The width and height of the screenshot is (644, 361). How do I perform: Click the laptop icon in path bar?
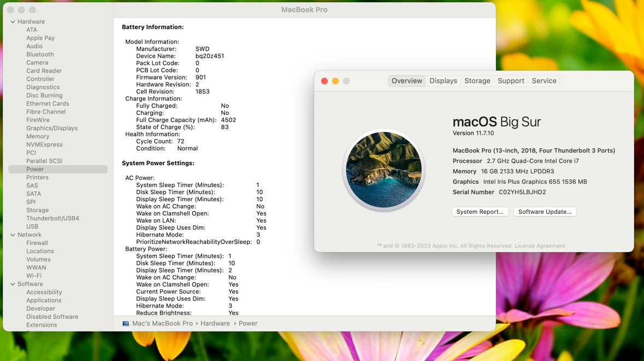pos(126,323)
